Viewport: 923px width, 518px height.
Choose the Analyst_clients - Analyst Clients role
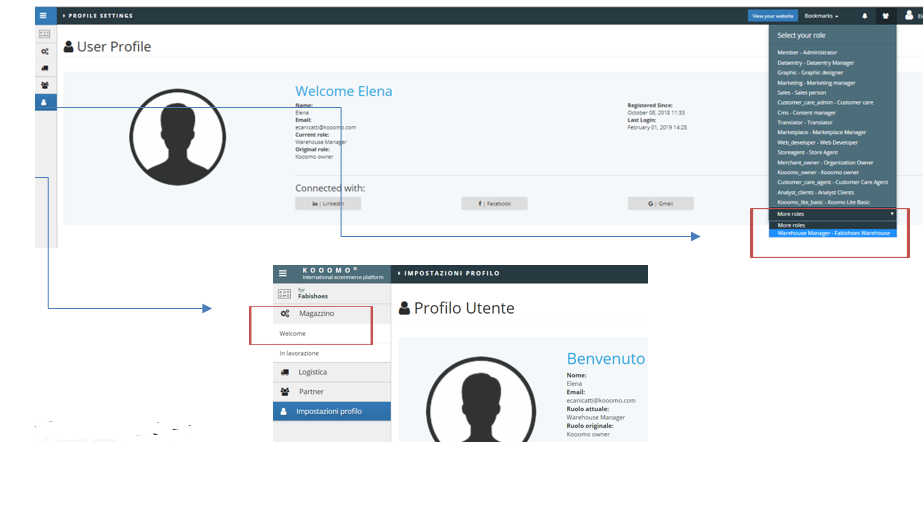[x=815, y=192]
